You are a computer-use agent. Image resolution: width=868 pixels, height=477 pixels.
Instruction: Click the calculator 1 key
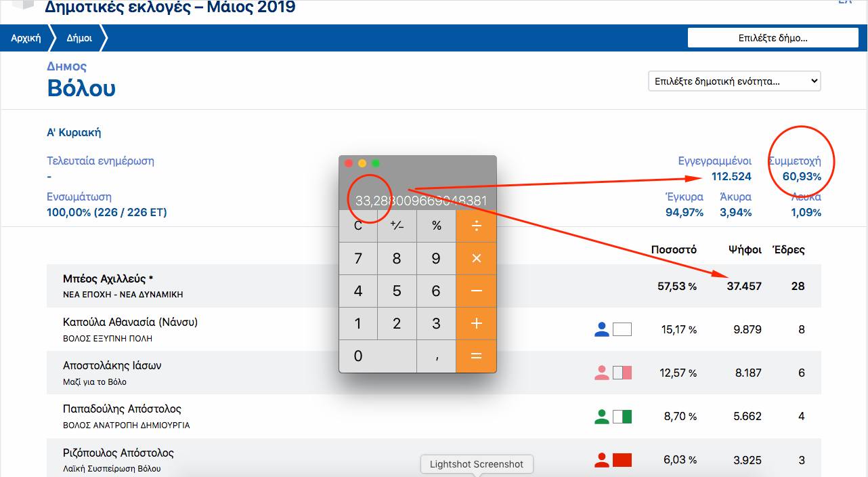(x=358, y=323)
